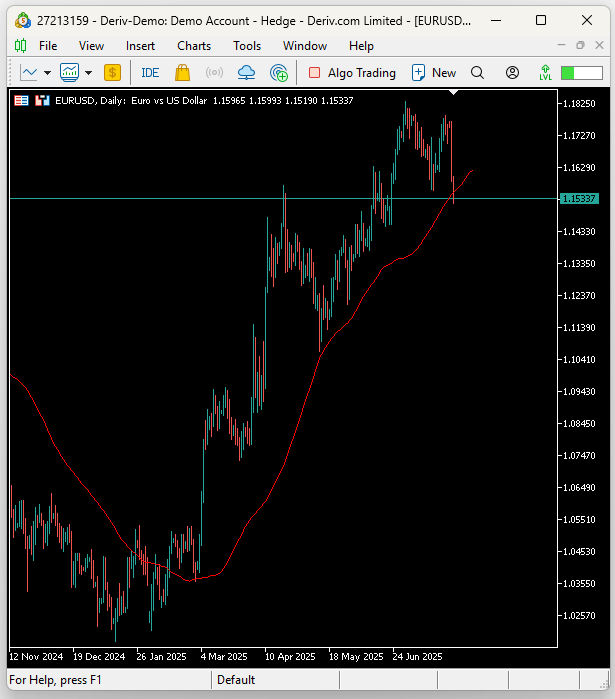Click the copy trading signal-plus icon

pyautogui.click(x=279, y=73)
